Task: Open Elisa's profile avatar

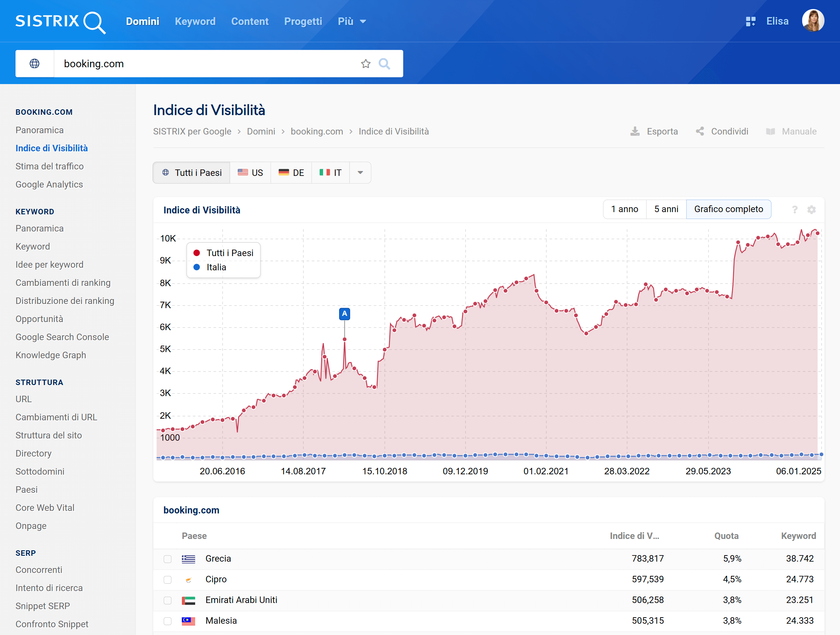Action: [813, 20]
